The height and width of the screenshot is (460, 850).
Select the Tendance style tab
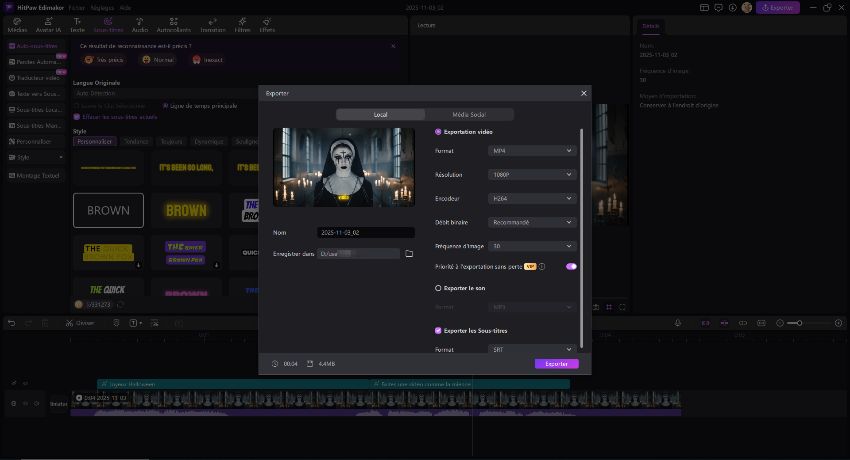[x=136, y=141]
